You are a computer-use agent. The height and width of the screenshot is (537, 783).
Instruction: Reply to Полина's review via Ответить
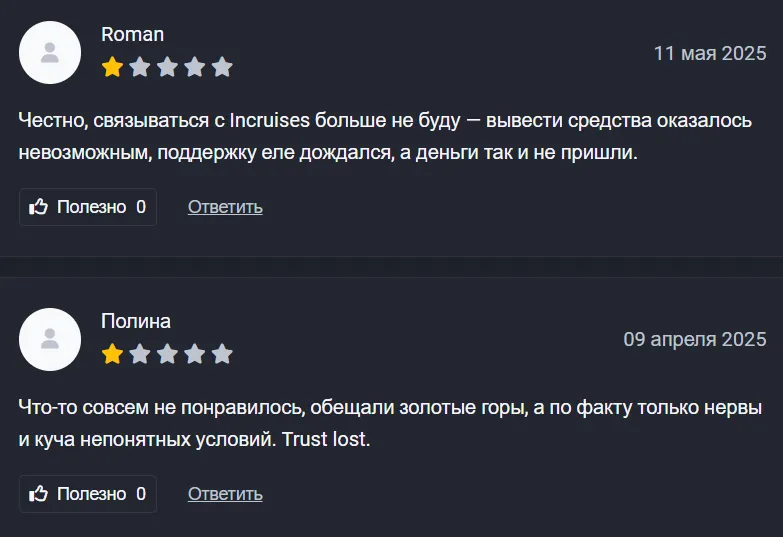[x=225, y=494]
